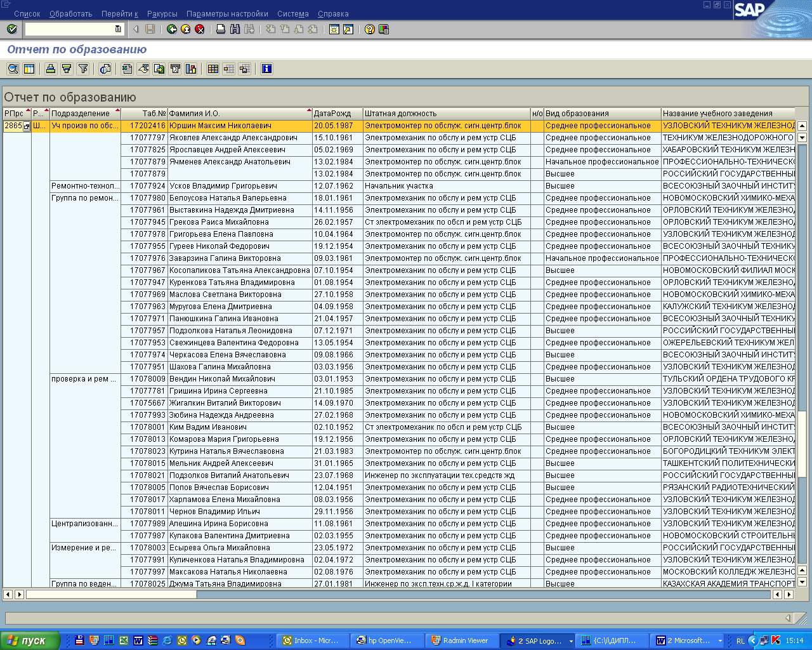Click into the SAP command field

click(x=70, y=29)
